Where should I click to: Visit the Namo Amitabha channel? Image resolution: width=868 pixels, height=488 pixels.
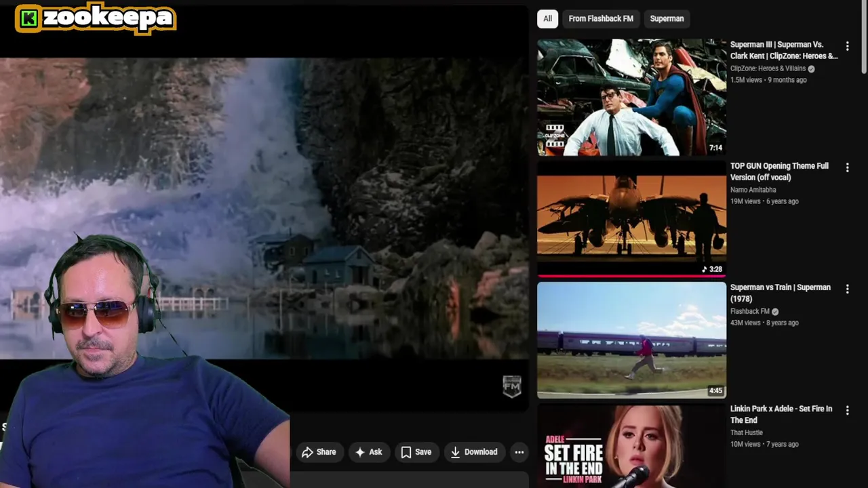pyautogui.click(x=753, y=190)
